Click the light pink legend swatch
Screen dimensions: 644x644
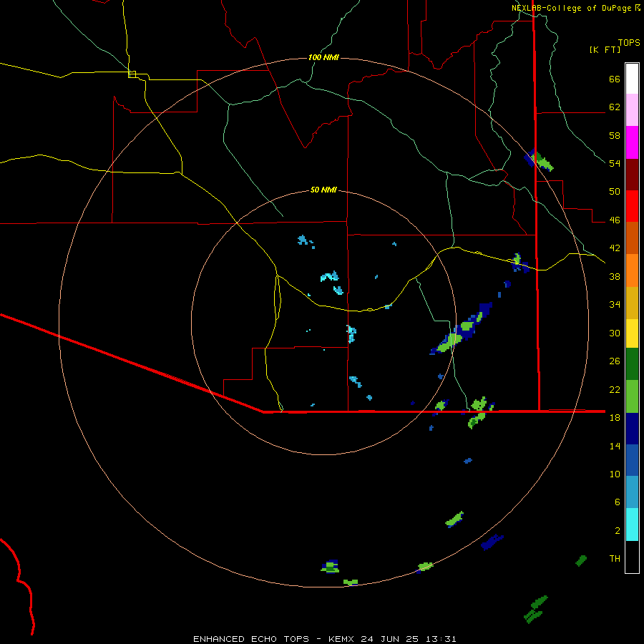pyautogui.click(x=632, y=109)
